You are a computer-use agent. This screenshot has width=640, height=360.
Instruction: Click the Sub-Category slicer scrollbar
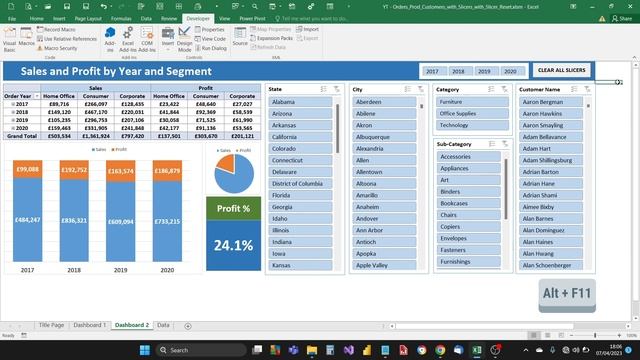click(506, 189)
